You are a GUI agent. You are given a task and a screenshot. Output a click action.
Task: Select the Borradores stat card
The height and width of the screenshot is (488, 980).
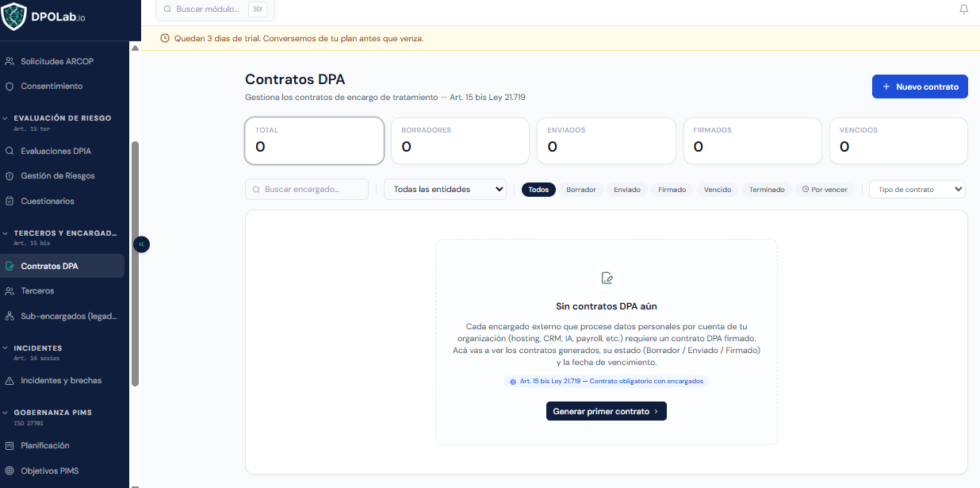click(460, 140)
